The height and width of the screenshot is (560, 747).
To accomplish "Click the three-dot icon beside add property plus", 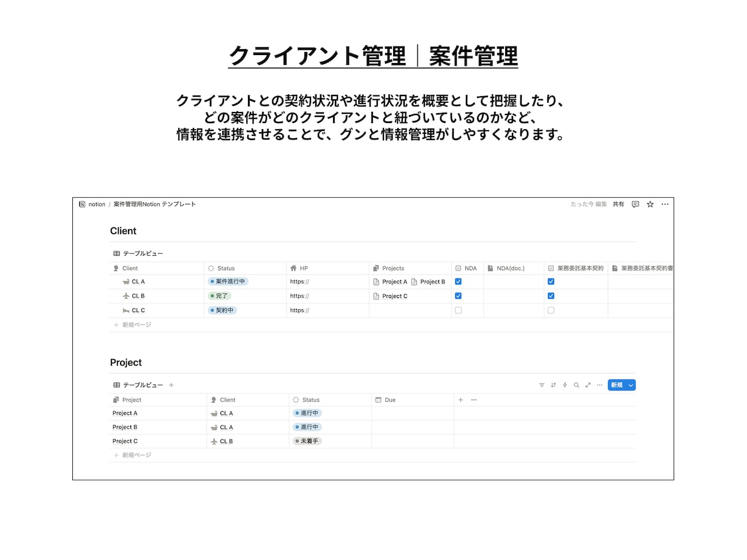I will point(474,400).
